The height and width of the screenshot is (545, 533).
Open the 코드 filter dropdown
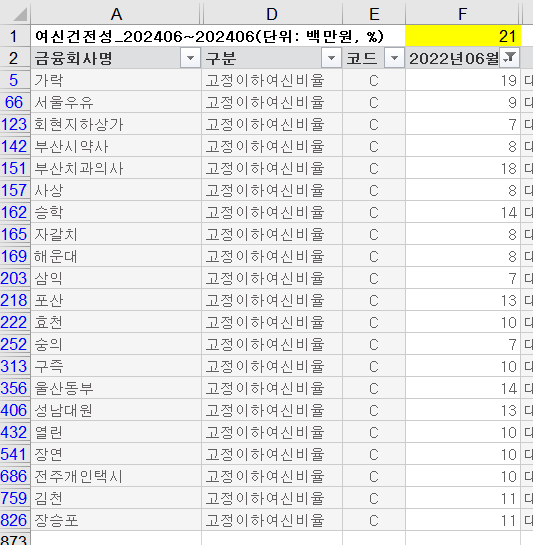tap(394, 58)
